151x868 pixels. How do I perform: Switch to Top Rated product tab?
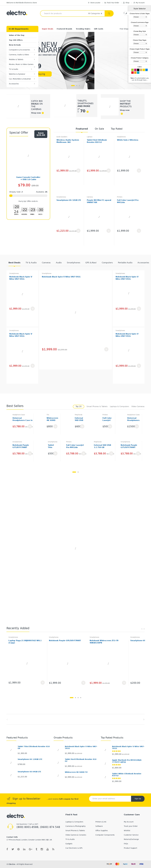point(117,129)
